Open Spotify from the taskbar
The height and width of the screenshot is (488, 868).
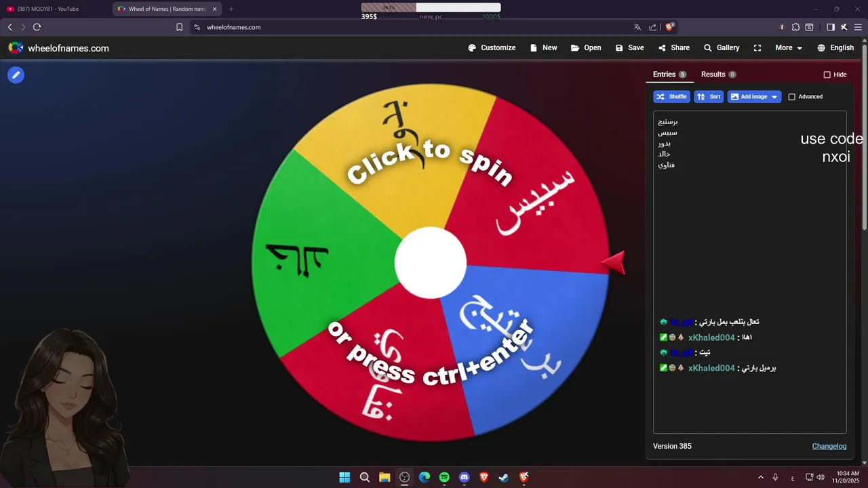click(x=444, y=477)
